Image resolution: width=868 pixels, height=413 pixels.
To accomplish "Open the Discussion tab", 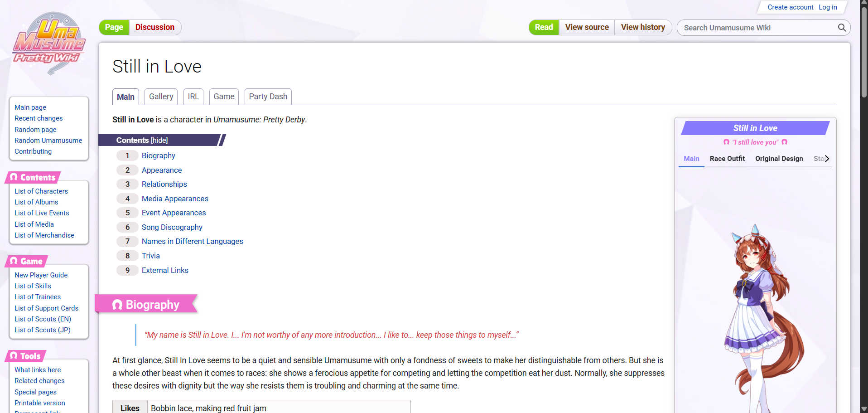I will (155, 27).
